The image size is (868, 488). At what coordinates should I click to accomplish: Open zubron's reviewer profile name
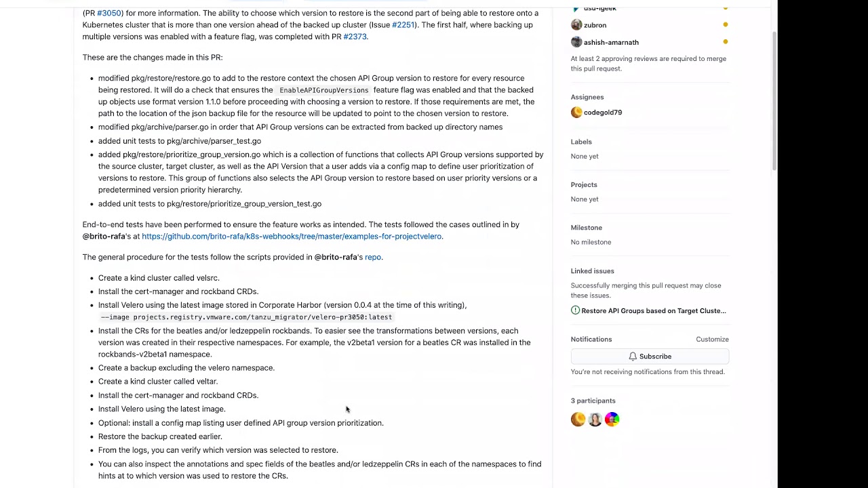pyautogui.click(x=595, y=25)
